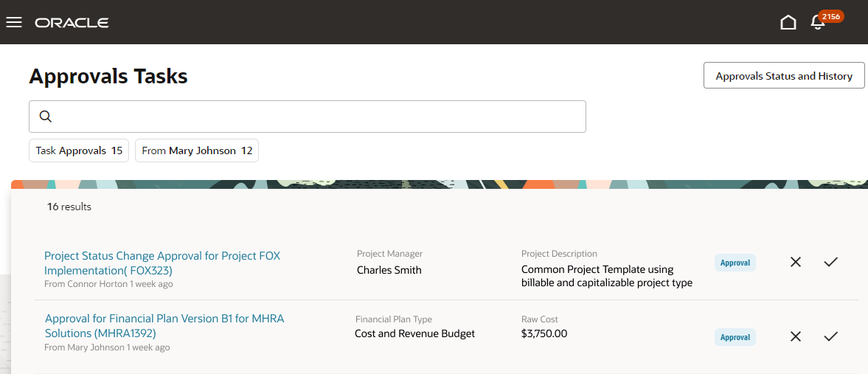Approve the MHRA Solutions financial plan task
This screenshot has width=868, height=374.
pos(831,336)
